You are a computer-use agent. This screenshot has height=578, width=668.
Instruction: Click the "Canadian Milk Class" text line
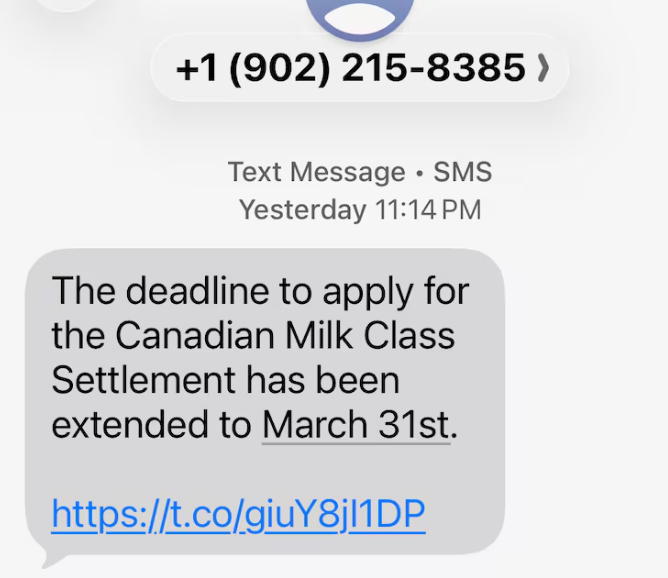tap(253, 336)
